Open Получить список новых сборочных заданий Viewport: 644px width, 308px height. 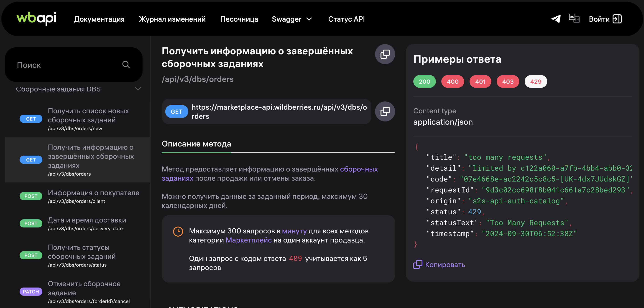(x=77, y=119)
